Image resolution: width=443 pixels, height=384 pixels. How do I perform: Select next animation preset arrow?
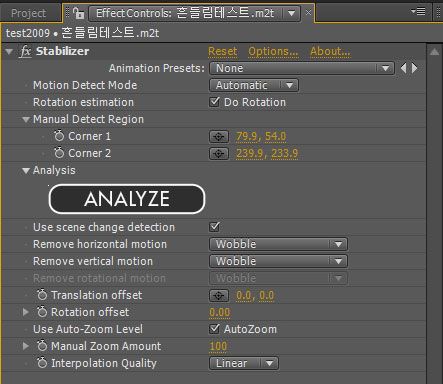click(x=414, y=68)
